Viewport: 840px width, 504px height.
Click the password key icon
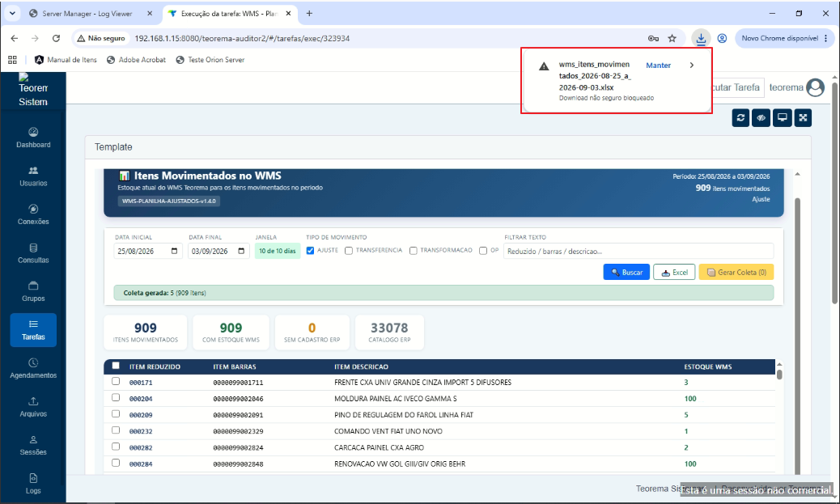[653, 38]
